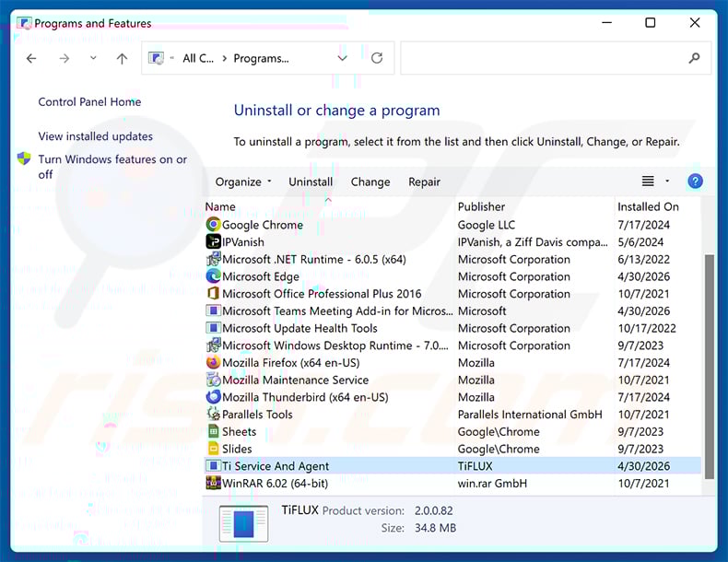Select Microsoft Office Professional Plus 2016
Image resolution: width=728 pixels, height=562 pixels.
pos(322,294)
